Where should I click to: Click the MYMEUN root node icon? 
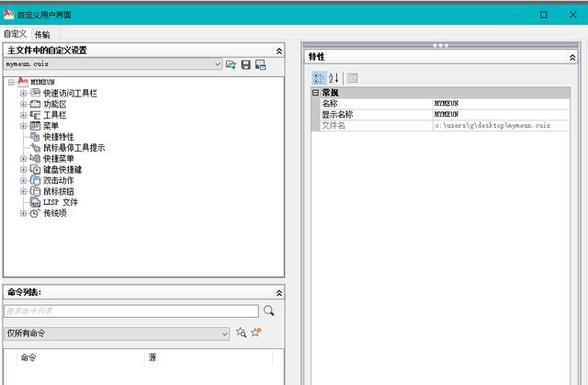tap(23, 82)
